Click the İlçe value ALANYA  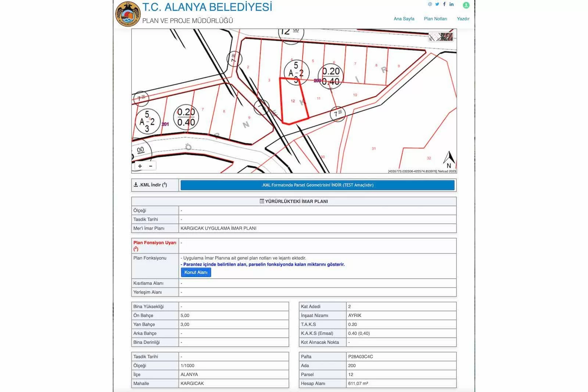189,374
